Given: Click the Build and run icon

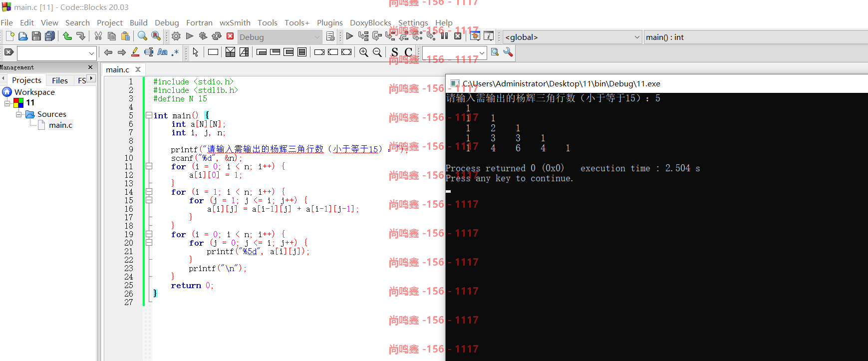Looking at the screenshot, I should 203,36.
